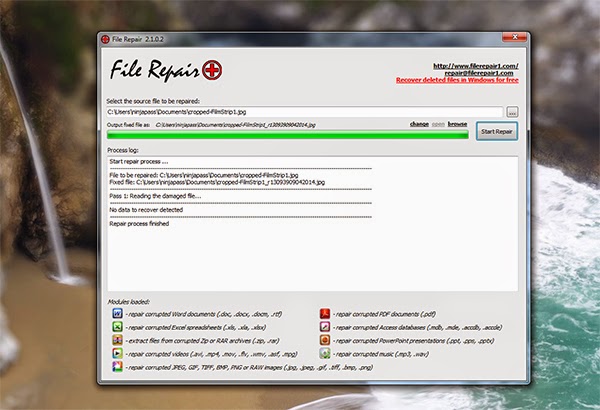
Task: Open file browser with the '...' button
Action: tap(512, 112)
